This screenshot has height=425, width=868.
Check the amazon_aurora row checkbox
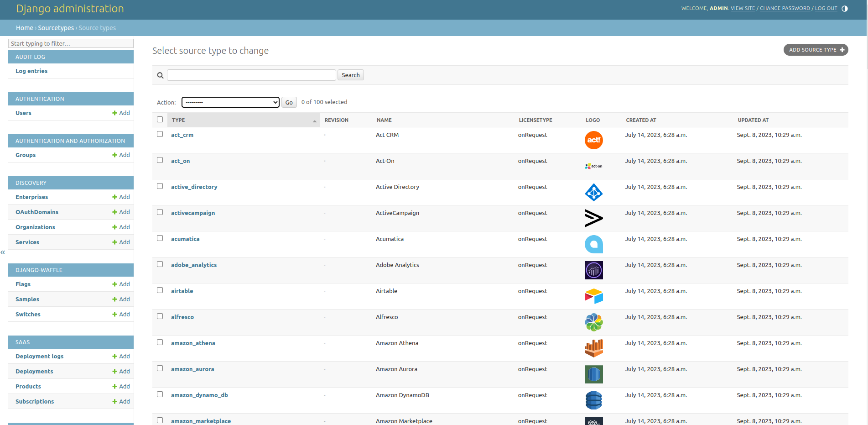point(160,368)
